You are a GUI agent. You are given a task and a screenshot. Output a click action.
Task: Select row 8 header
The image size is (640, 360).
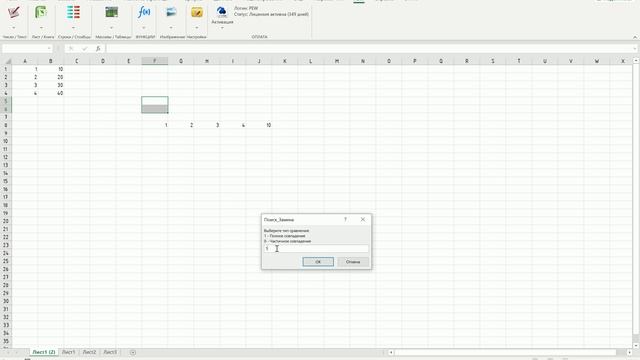point(6,125)
